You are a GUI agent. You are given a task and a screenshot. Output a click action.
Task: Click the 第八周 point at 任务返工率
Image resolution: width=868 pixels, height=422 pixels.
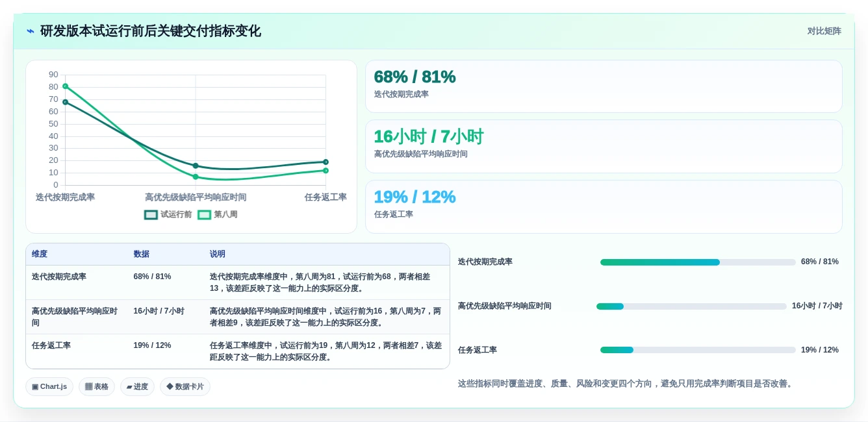click(325, 171)
